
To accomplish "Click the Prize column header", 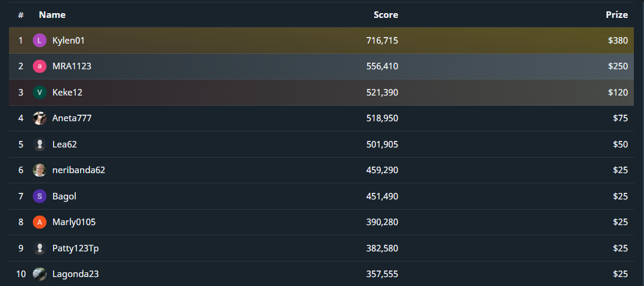I will coord(617,15).
